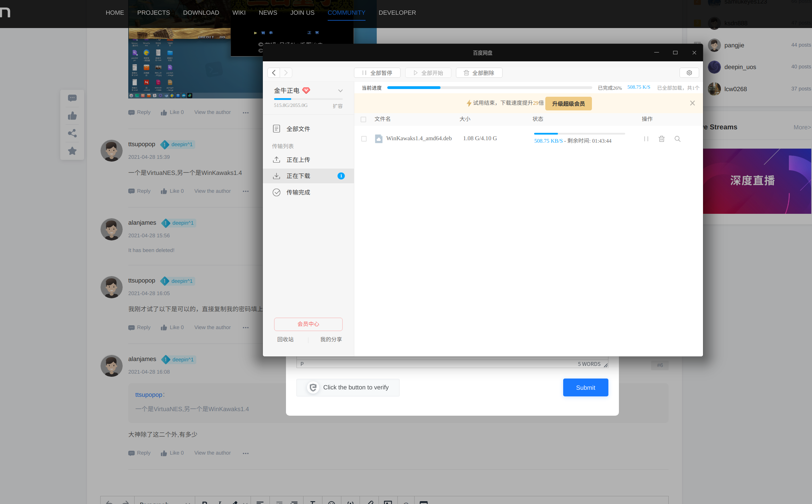Pause the WinKawaks download with pause icon
The image size is (812, 504).
pyautogui.click(x=646, y=139)
